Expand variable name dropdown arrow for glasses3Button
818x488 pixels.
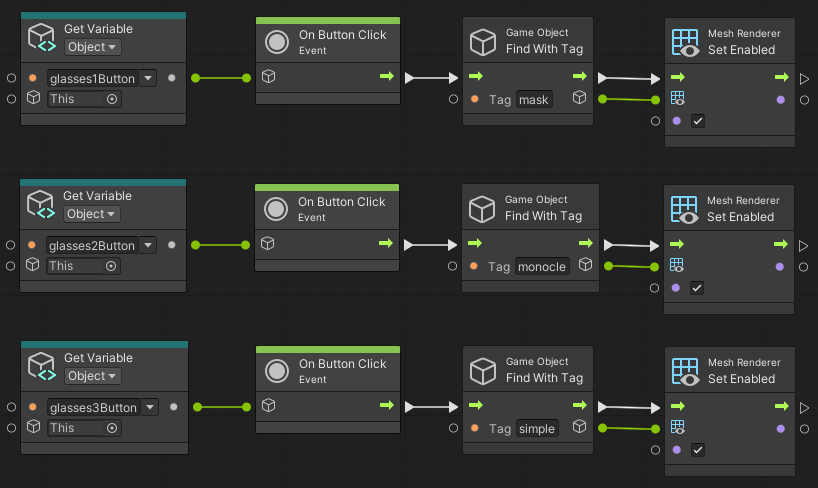[x=150, y=407]
